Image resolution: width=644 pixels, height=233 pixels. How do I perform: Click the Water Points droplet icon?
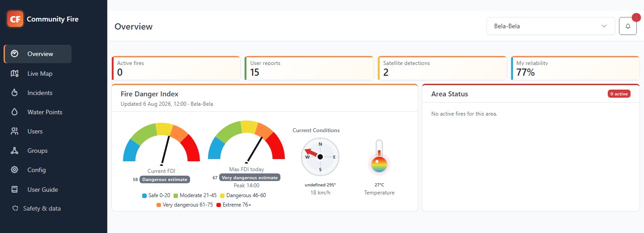tap(14, 112)
